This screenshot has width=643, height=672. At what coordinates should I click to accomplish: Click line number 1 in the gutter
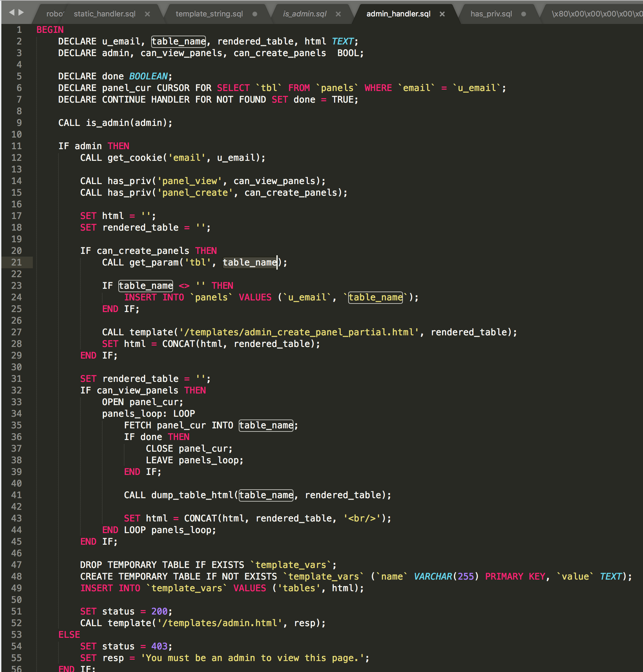coord(19,30)
